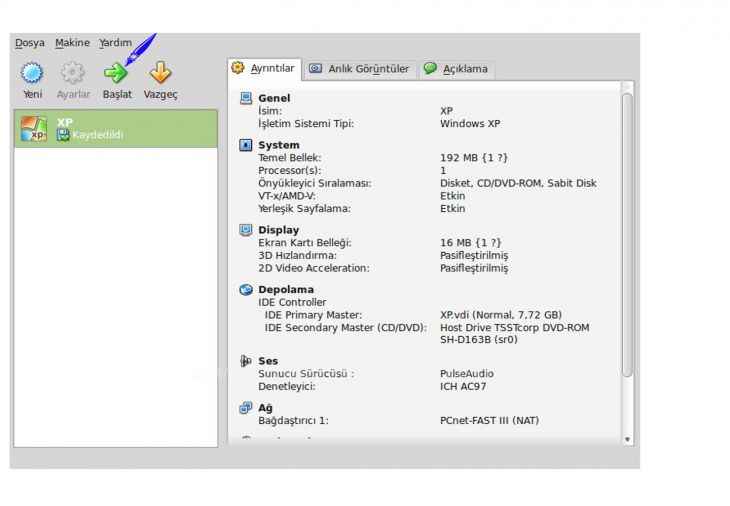Click the 'Ekran Kartı Belleği:' label
The image size is (730, 506).
coord(305,243)
